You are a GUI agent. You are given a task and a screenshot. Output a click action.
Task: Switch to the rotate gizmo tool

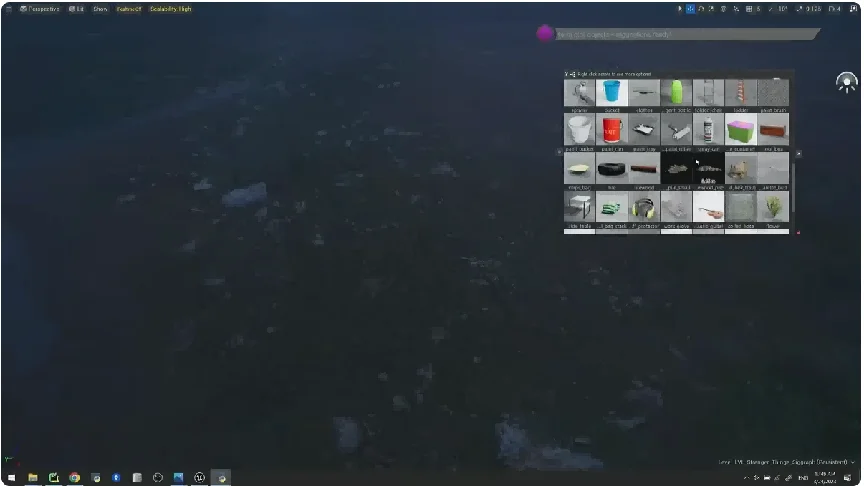(701, 9)
